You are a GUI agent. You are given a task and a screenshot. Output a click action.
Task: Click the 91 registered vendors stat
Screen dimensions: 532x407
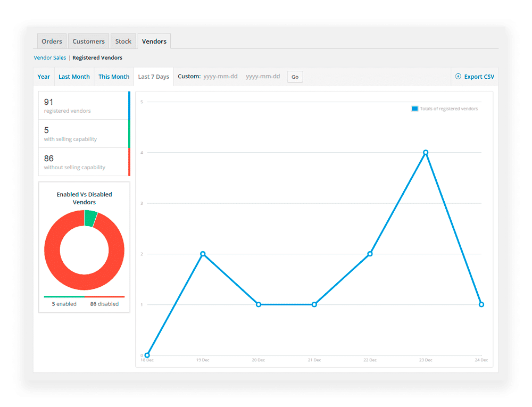pos(84,105)
